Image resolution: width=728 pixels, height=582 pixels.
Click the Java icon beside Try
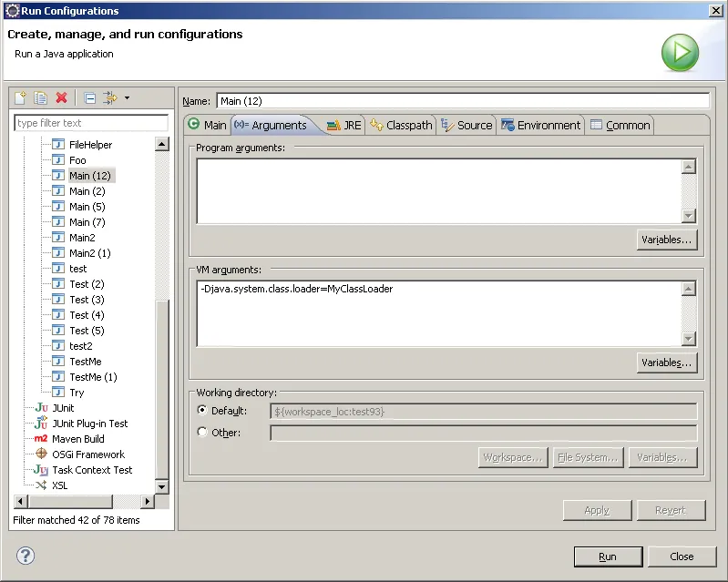click(58, 393)
